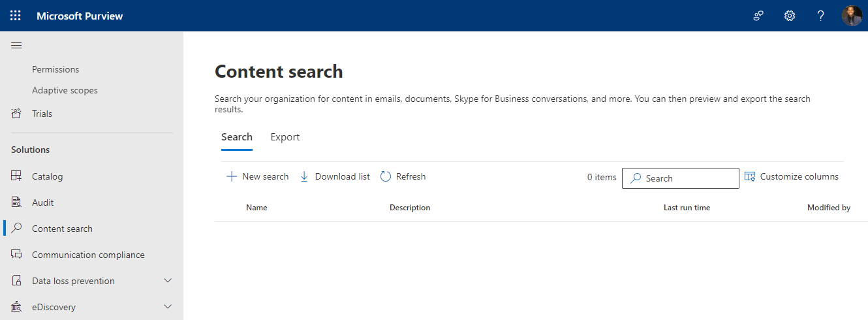The image size is (868, 320).
Task: Click the Refresh button label
Action: click(x=411, y=176)
